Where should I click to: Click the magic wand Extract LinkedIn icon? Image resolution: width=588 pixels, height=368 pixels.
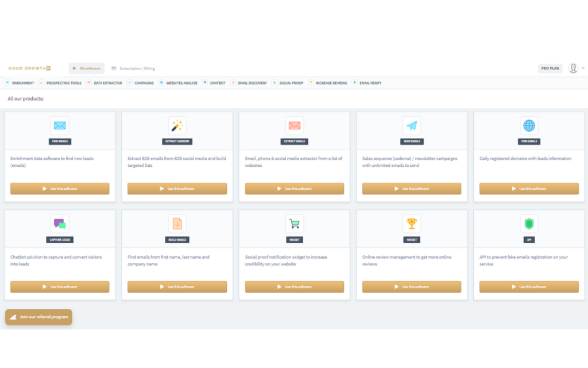pyautogui.click(x=177, y=125)
